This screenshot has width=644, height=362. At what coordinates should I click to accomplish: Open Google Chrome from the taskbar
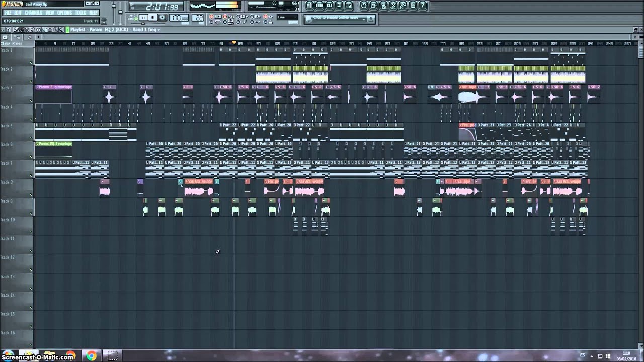91,356
